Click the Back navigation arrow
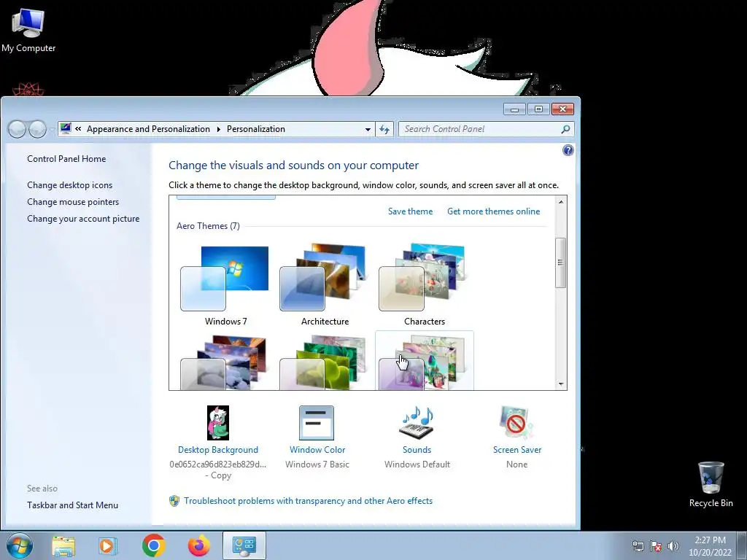This screenshot has width=747, height=560. tap(18, 129)
